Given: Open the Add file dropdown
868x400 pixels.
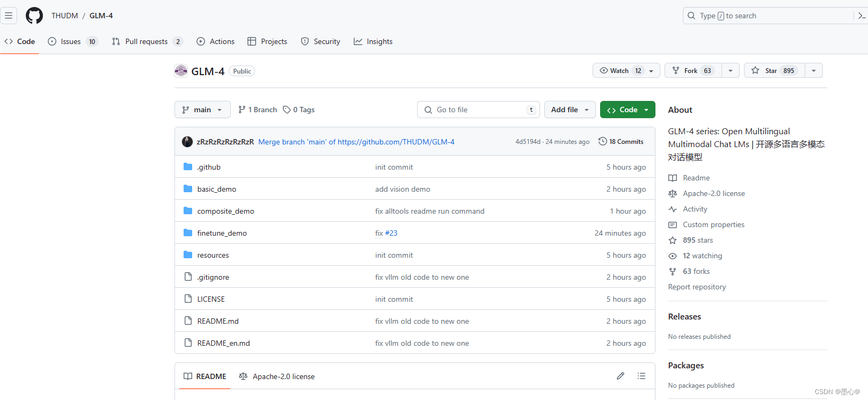Looking at the screenshot, I should point(570,110).
